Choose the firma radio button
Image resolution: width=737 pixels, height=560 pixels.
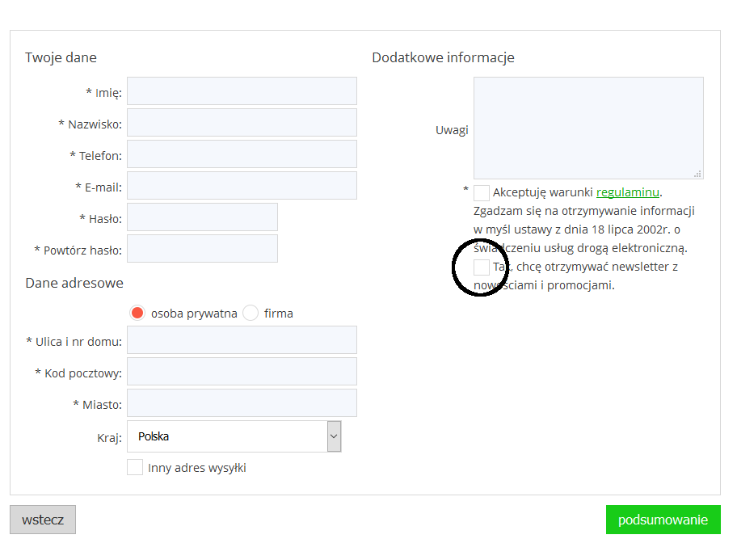pyautogui.click(x=251, y=314)
